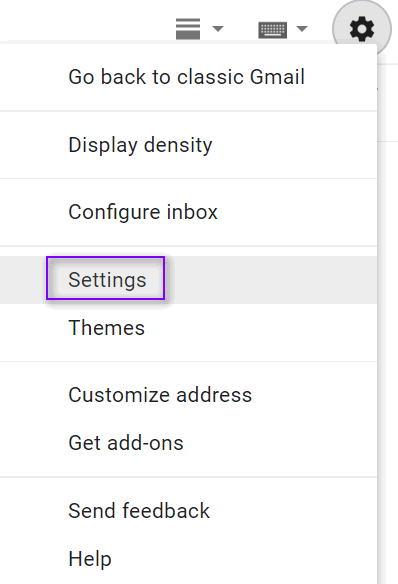Click the settings gear icon

point(362,29)
